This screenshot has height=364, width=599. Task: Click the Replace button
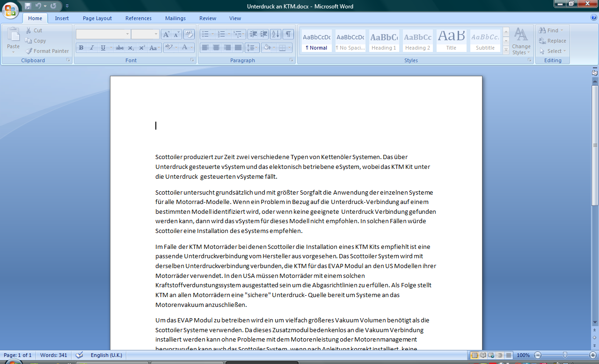552,41
